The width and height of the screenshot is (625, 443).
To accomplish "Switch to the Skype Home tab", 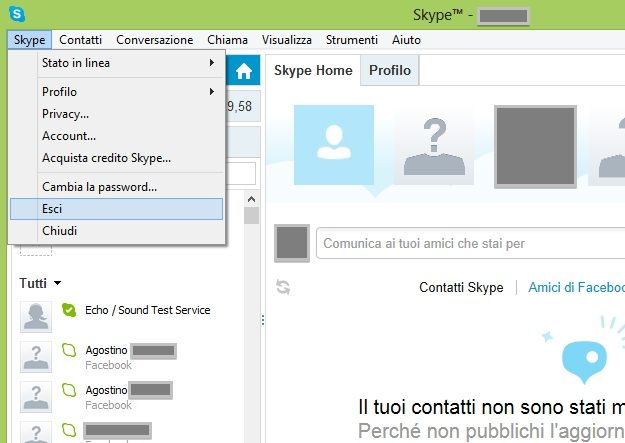I will (313, 71).
